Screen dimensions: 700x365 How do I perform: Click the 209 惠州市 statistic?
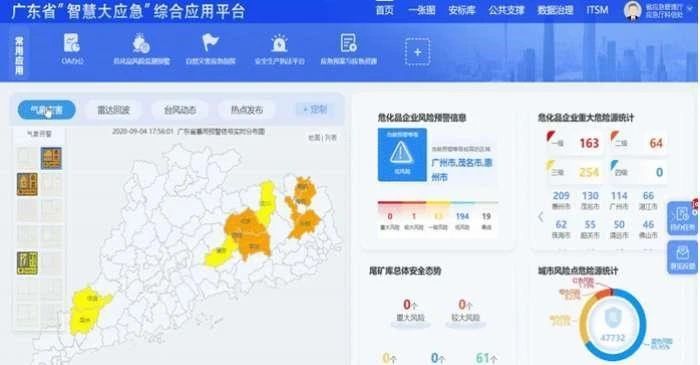point(561,200)
